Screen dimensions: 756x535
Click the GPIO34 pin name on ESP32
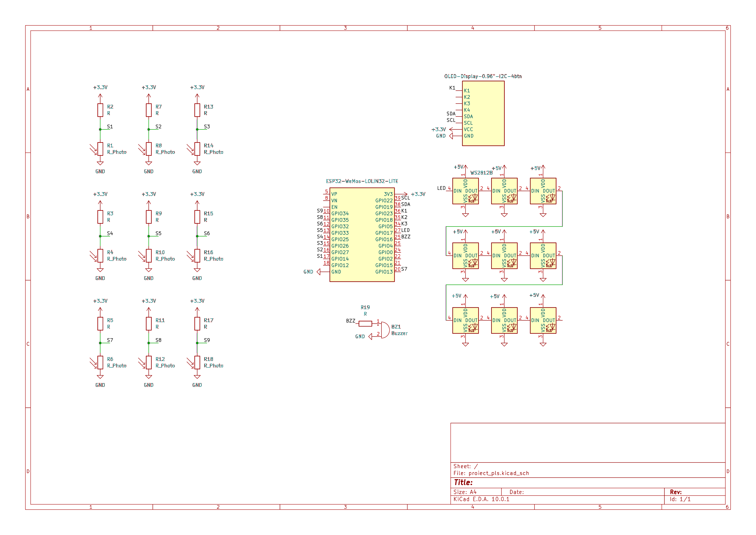[340, 214]
